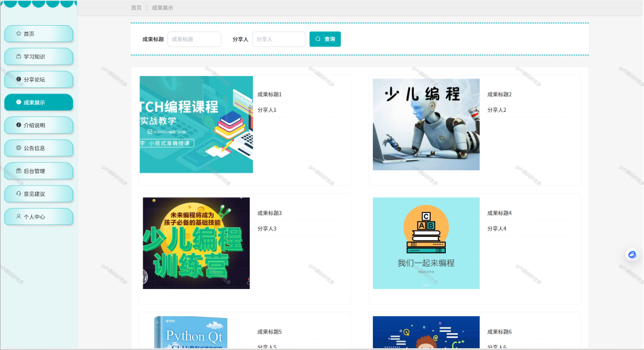Click the 分享人1 text

tap(267, 110)
